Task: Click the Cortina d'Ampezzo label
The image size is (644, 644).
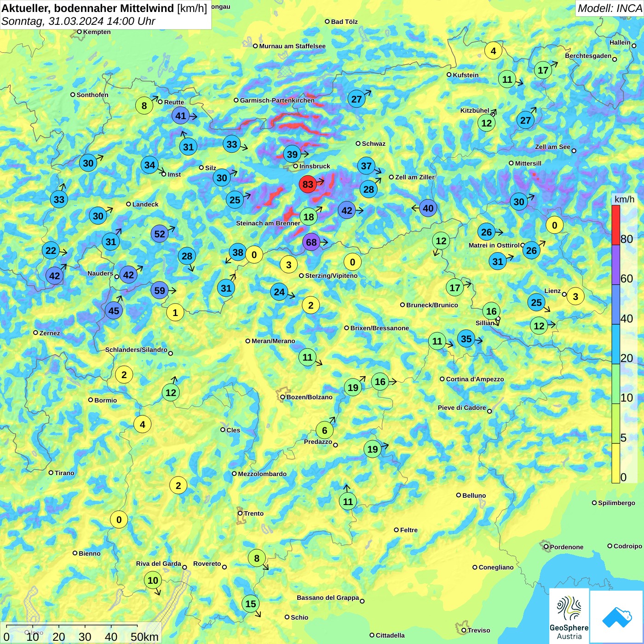Action: [x=475, y=379]
